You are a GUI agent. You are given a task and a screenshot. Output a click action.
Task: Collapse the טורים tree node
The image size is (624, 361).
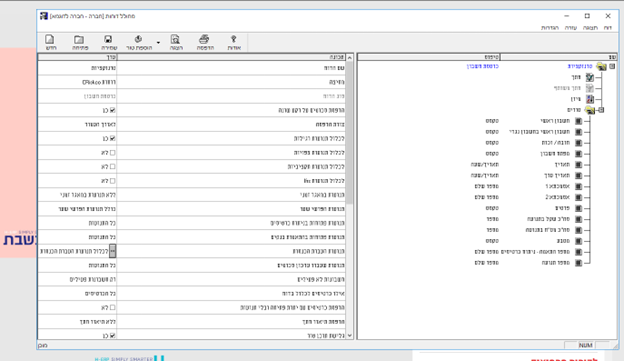point(601,110)
